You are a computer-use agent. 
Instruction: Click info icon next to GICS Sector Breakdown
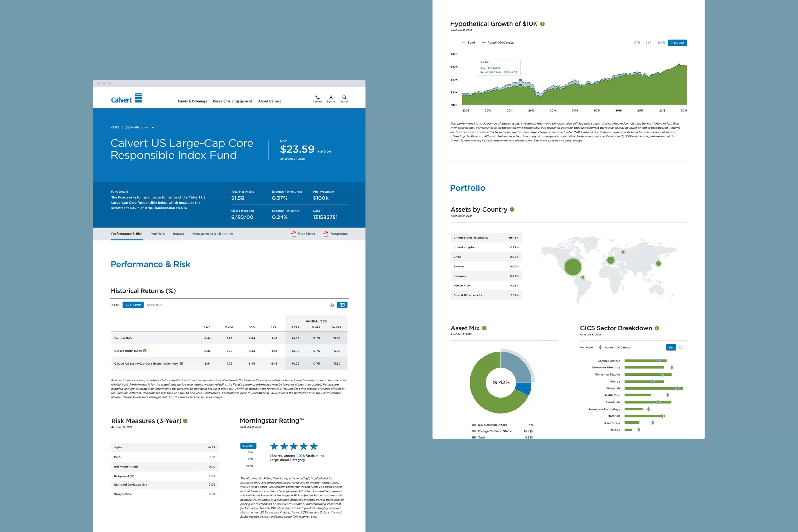657,328
